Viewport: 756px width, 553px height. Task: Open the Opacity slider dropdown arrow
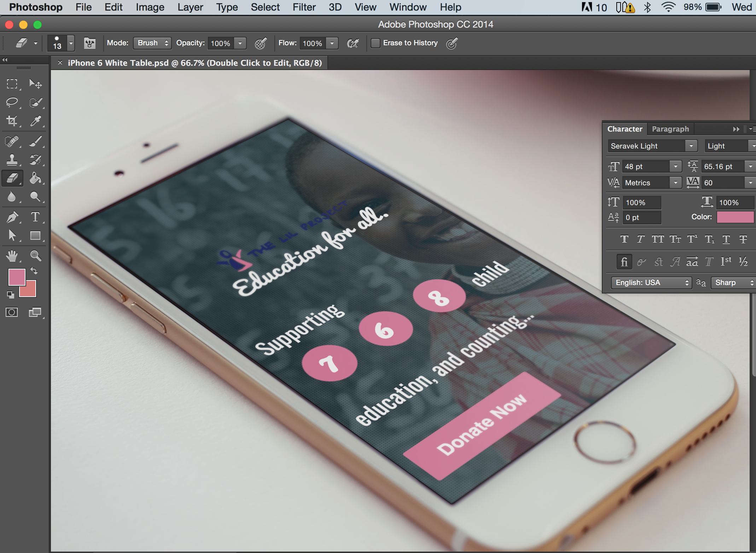coord(240,43)
